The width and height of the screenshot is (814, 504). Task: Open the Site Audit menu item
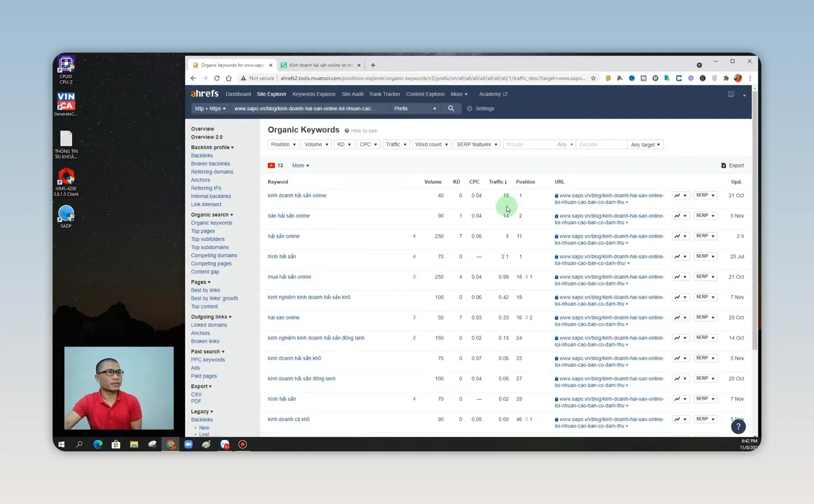pos(352,94)
